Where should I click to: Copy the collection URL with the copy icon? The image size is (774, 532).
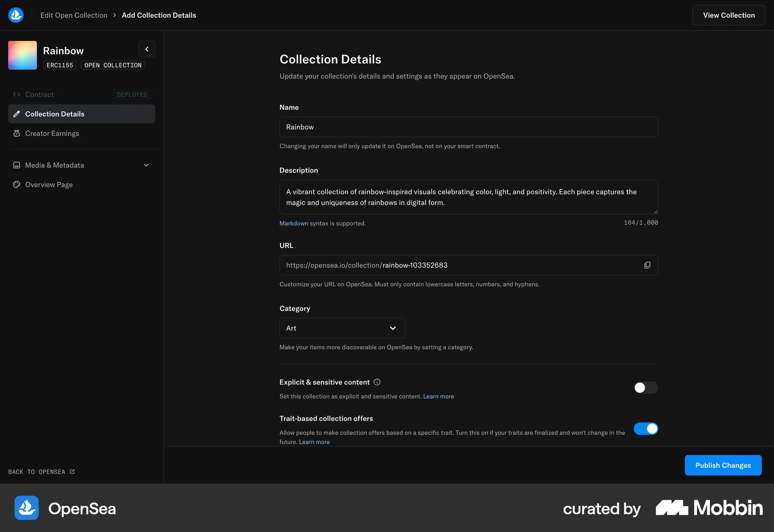(x=647, y=265)
